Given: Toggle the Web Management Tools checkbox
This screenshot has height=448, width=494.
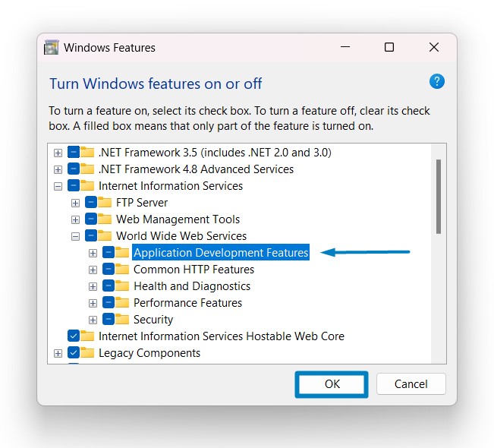Looking at the screenshot, I should (x=91, y=219).
